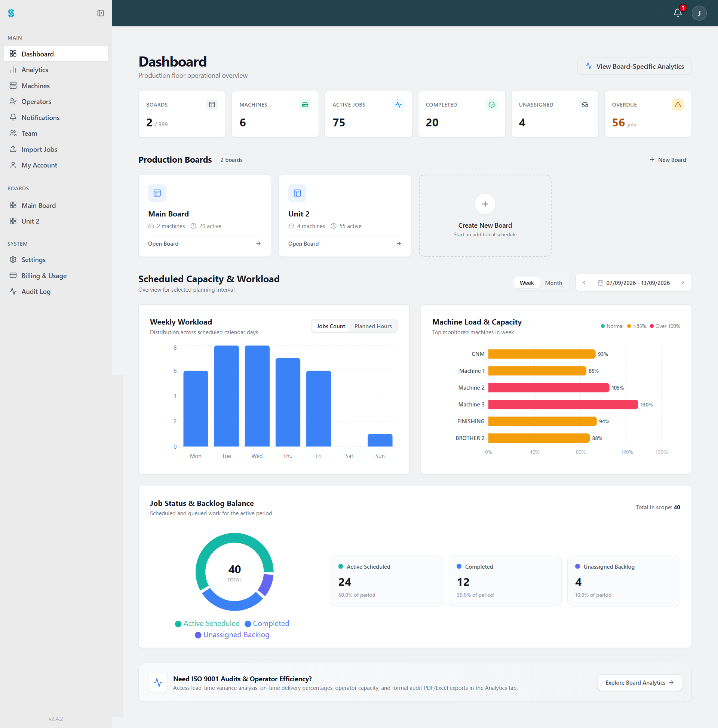Click the 'Over 100%' legend entry
This screenshot has height=728, width=718.
665,326
